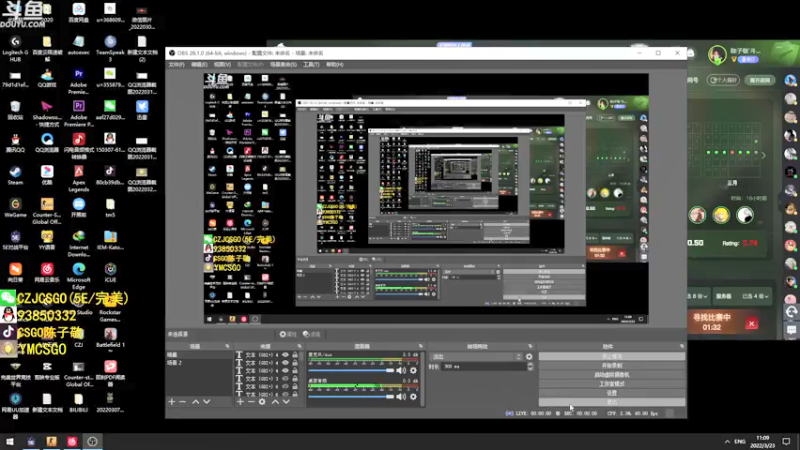Toggle visibility of the second 文本 source
This screenshot has width=800, height=450.
point(285,363)
